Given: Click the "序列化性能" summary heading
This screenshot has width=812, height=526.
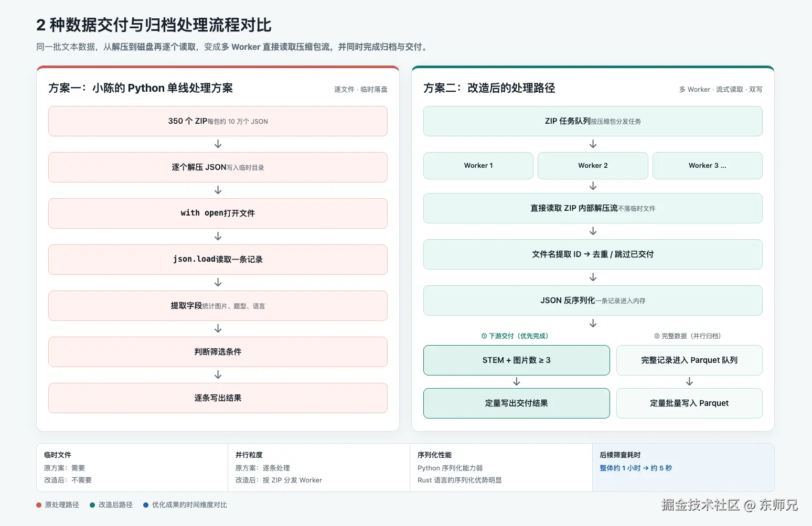Looking at the screenshot, I should point(435,455).
